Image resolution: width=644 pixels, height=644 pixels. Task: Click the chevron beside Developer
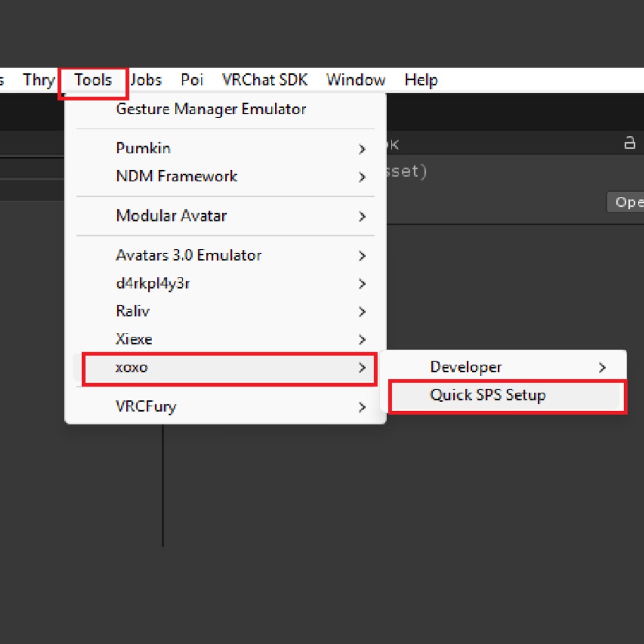click(x=602, y=368)
